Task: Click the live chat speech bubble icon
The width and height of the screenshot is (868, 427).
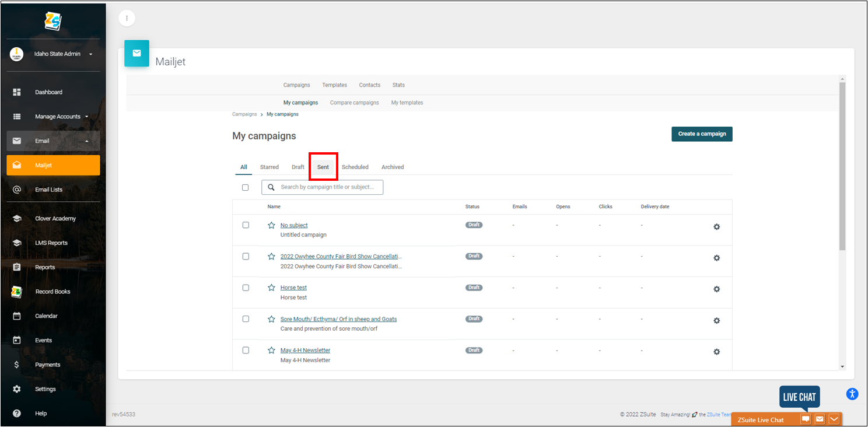Action: (x=806, y=419)
